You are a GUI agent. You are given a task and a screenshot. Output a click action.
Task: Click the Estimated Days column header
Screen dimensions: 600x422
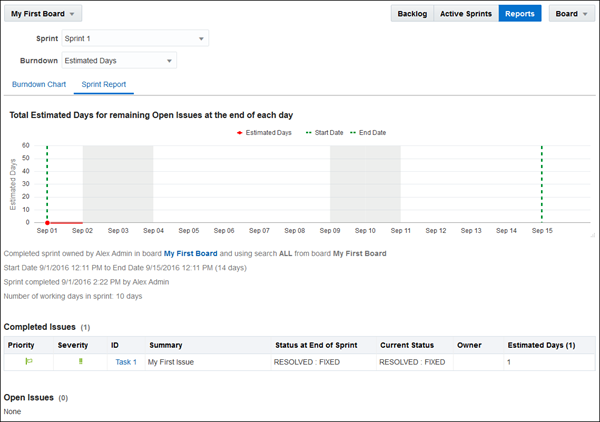[x=541, y=345]
